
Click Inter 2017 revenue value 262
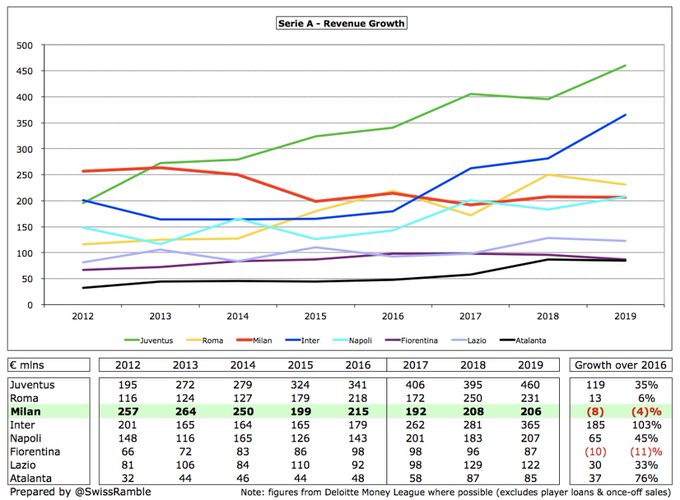point(415,425)
